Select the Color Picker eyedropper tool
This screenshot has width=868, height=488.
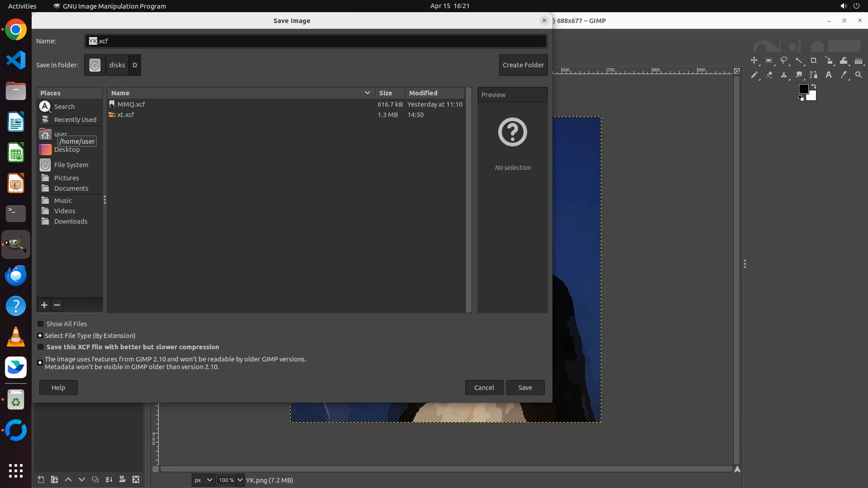[844, 75]
